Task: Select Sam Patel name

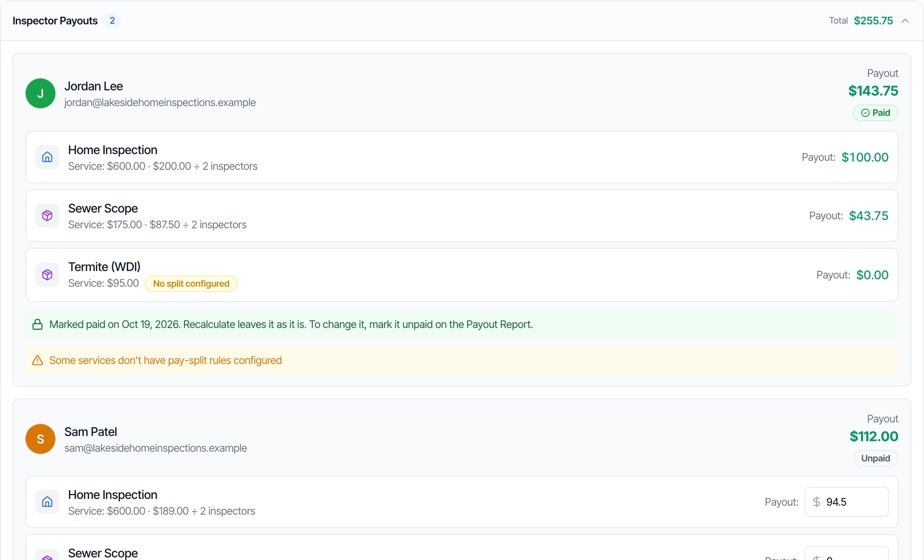Action: tap(91, 432)
